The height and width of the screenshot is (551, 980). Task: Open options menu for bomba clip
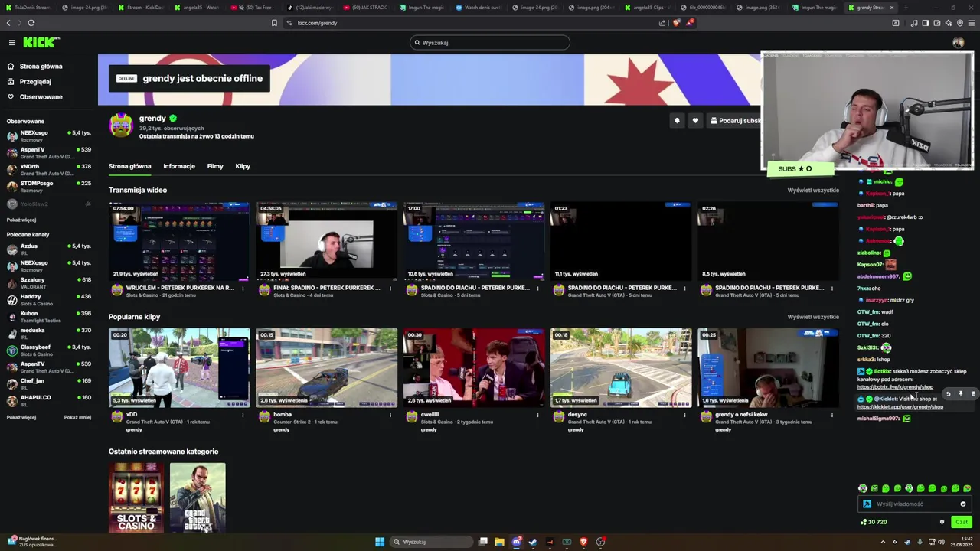tap(390, 416)
